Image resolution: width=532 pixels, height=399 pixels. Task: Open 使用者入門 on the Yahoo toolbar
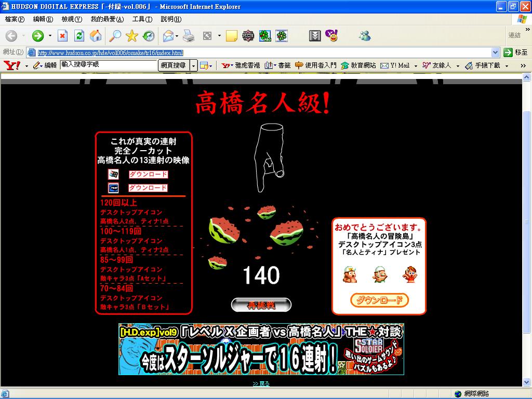315,65
